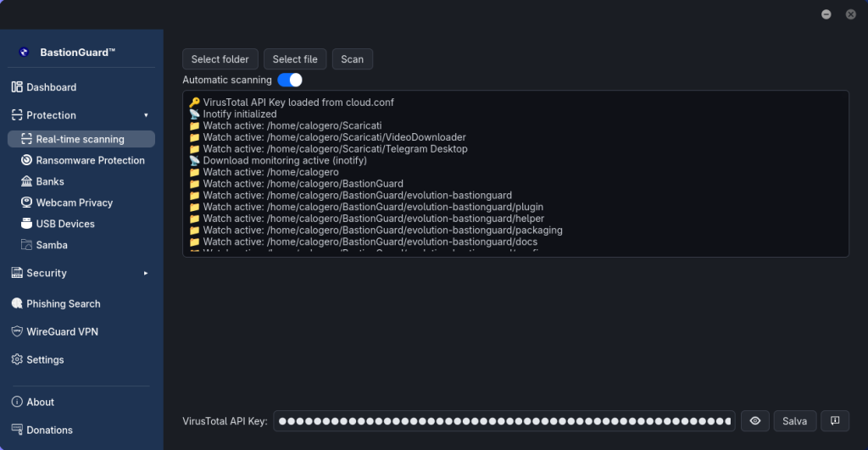
Task: Click the Automatic scanning label
Action: [227, 81]
